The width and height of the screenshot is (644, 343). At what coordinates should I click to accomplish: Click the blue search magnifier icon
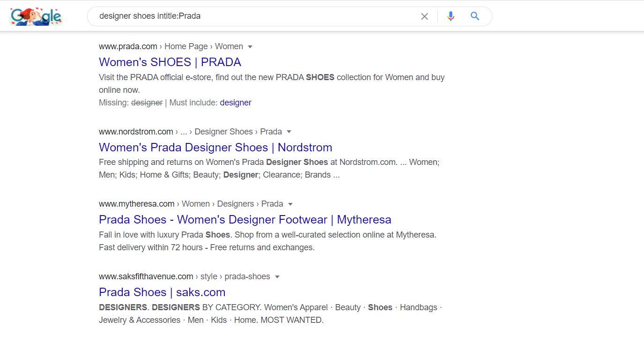click(475, 16)
